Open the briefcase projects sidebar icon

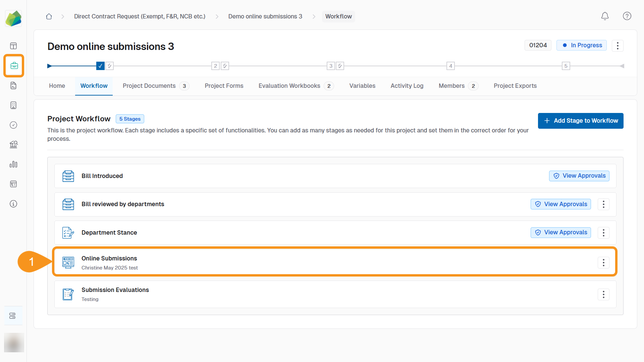point(14,66)
